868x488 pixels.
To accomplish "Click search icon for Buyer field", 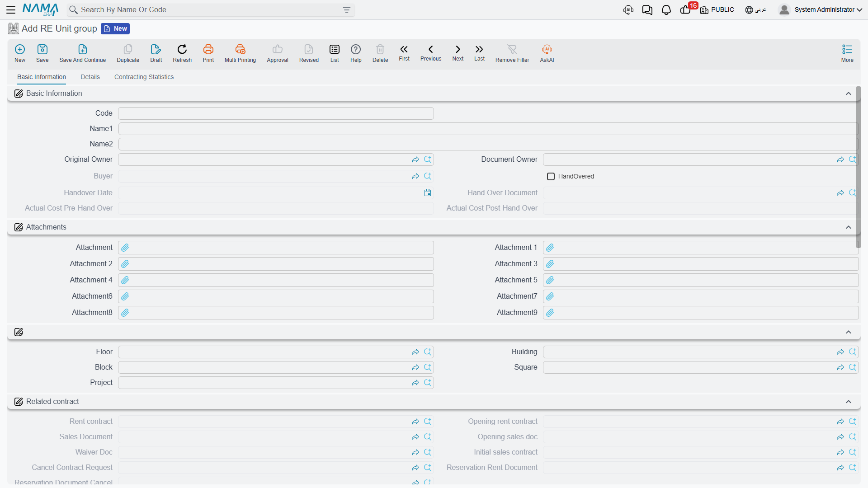I will click(428, 176).
